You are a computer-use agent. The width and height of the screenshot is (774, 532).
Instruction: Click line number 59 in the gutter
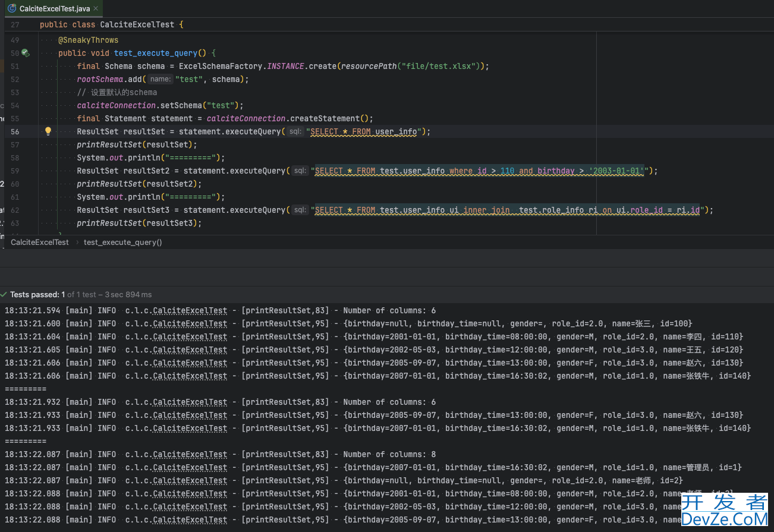15,171
